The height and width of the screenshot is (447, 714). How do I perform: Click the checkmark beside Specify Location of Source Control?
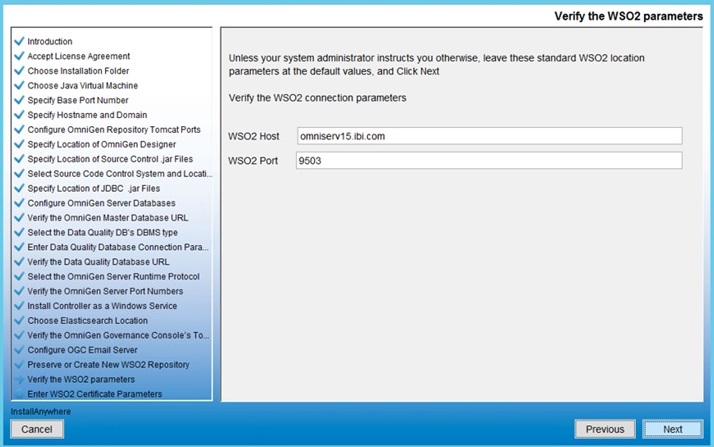tap(19, 159)
